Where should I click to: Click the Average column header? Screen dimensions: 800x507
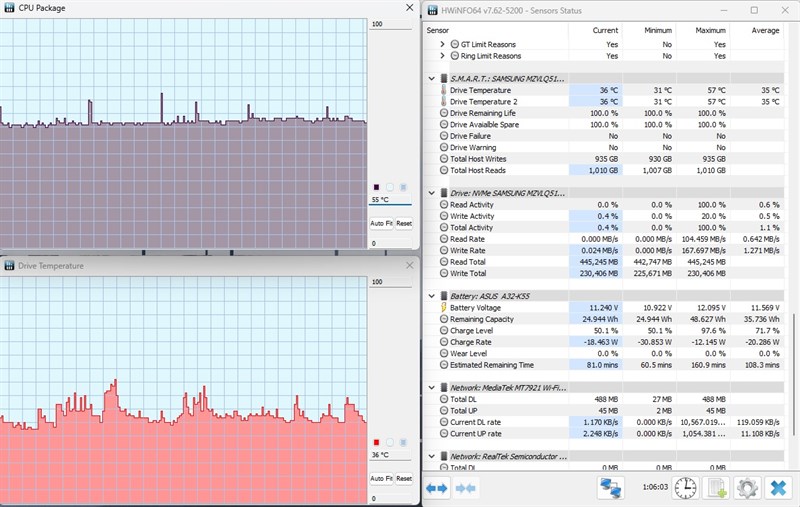765,31
